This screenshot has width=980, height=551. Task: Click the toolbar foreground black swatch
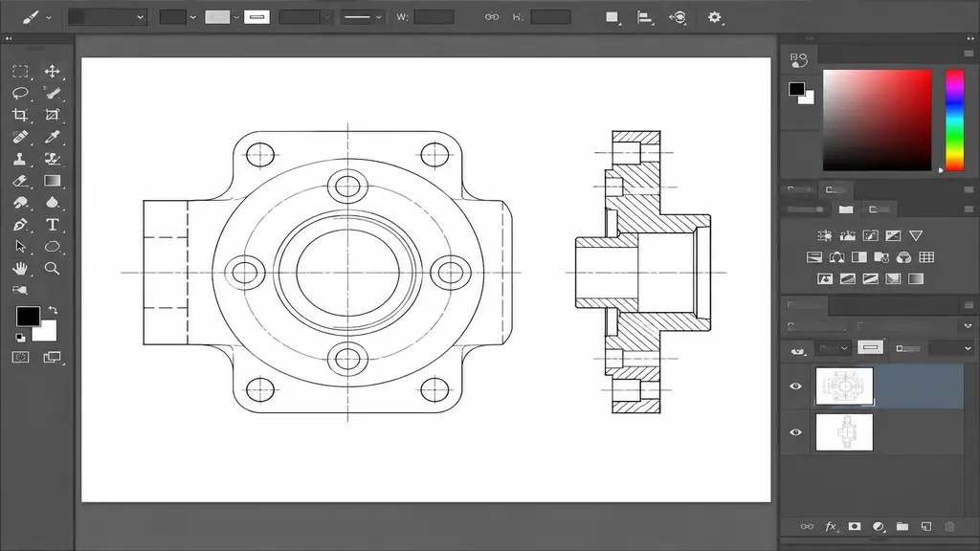coord(28,316)
